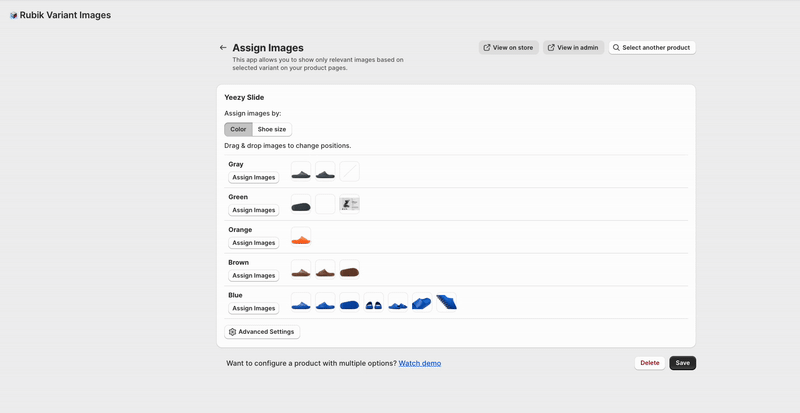Select the Color assignment option
The width and height of the screenshot is (800, 413).
238,129
